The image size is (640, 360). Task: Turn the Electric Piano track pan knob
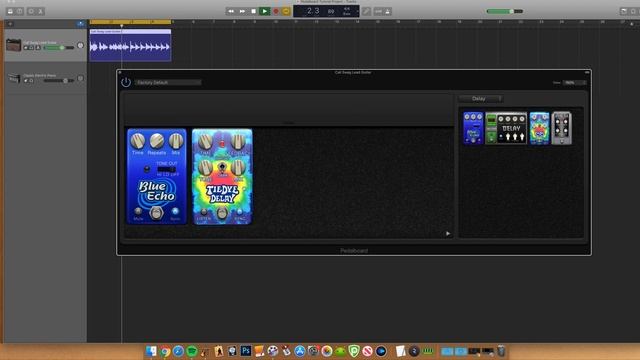(80, 78)
